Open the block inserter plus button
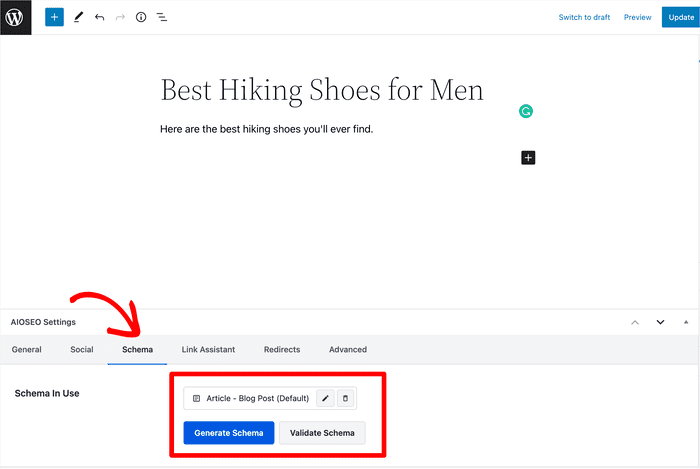The width and height of the screenshot is (700, 469). click(x=54, y=17)
